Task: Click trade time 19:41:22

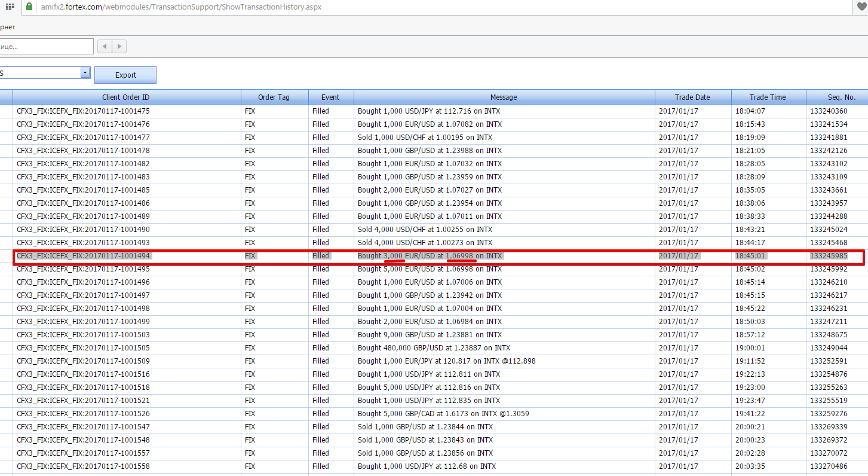Action: point(750,414)
